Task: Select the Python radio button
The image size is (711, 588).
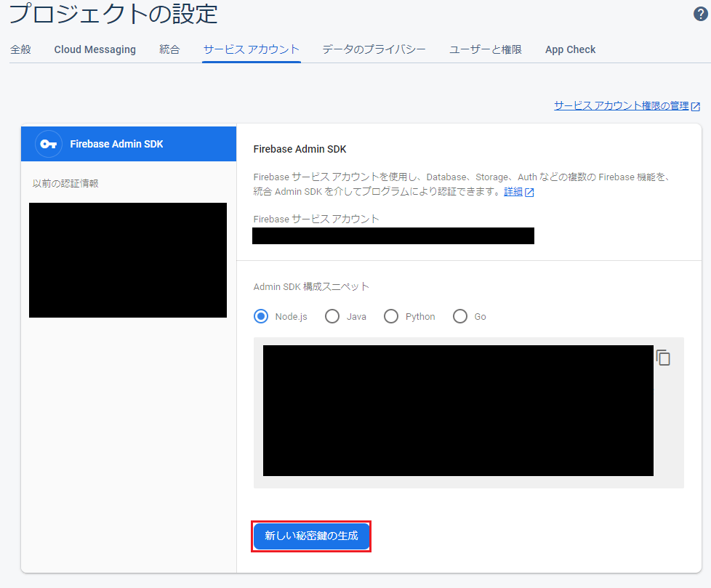Action: (391, 316)
